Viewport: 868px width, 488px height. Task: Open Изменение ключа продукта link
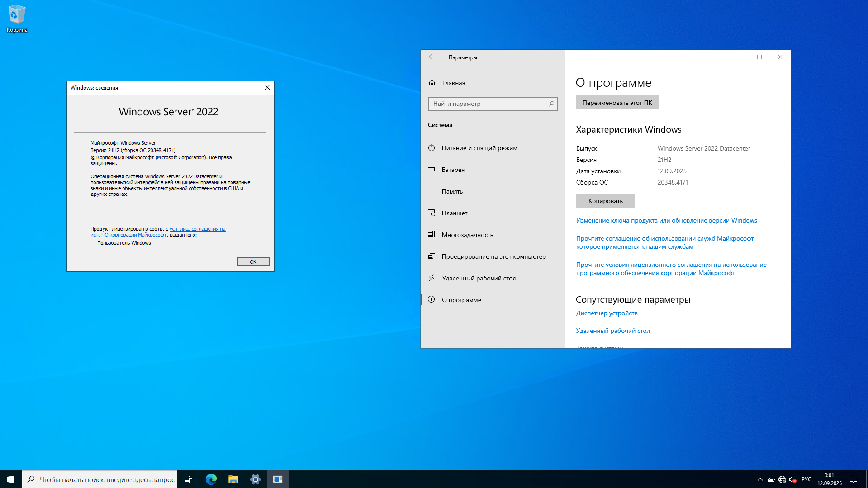666,220
